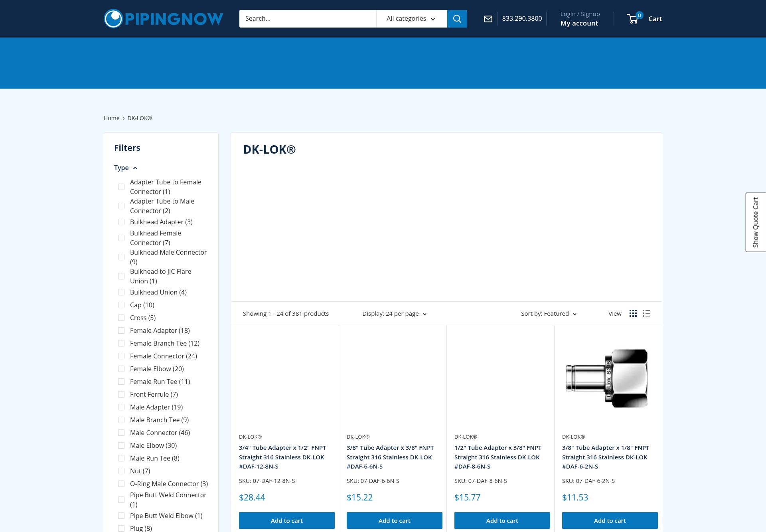Image resolution: width=766 pixels, height=532 pixels.
Task: Check Pipe Butt Weld Connector filter
Action: 121,500
